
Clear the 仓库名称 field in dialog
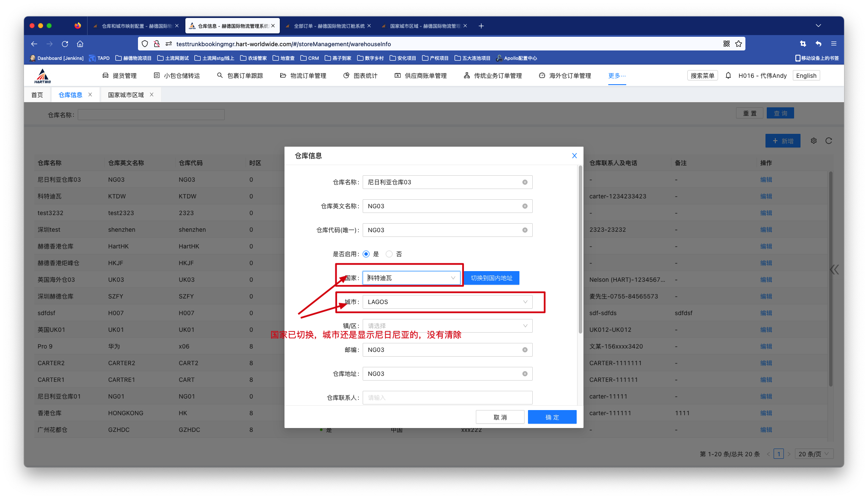point(525,182)
